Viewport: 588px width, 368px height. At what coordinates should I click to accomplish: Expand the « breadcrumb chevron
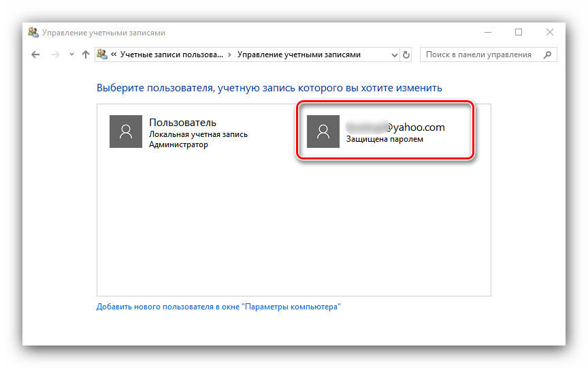[113, 55]
